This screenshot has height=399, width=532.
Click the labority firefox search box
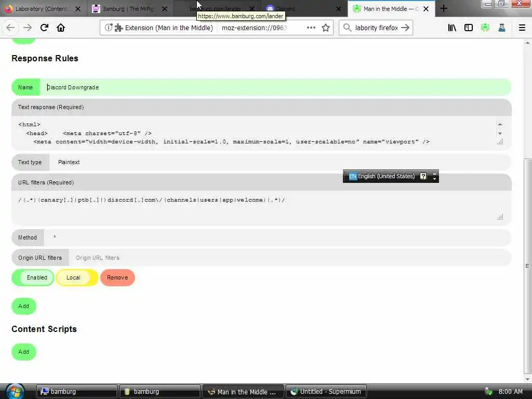376,28
